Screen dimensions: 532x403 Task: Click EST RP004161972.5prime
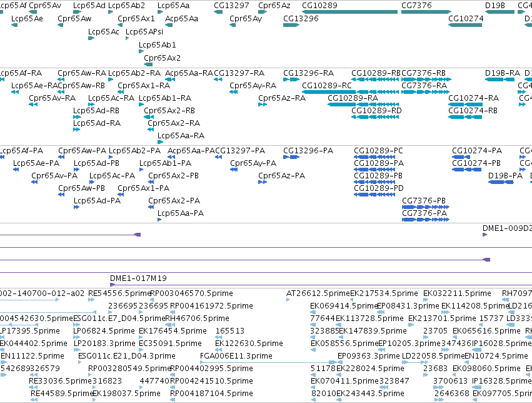173,312
